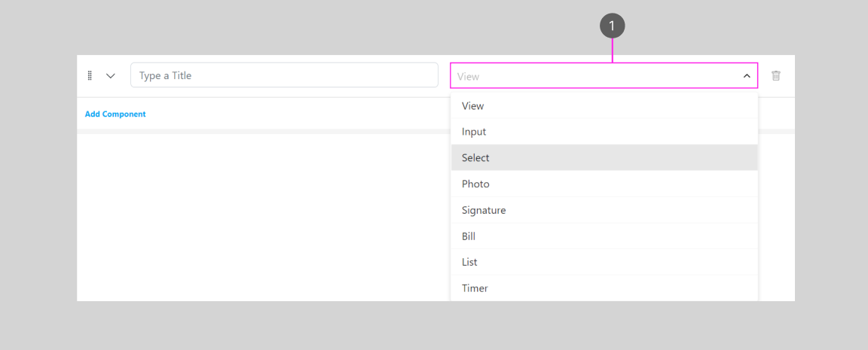Screen dimensions: 868x350
Task: Choose Bill from the dropdown list
Action: point(604,236)
